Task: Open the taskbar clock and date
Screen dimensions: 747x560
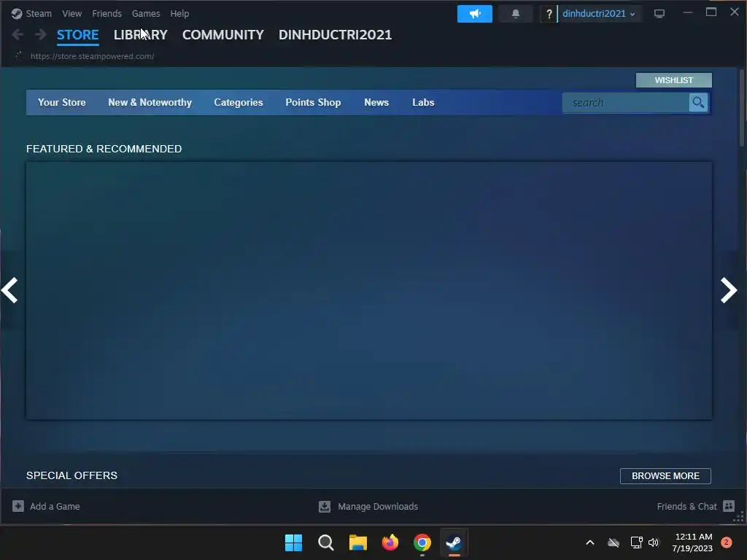Action: [x=692, y=542]
